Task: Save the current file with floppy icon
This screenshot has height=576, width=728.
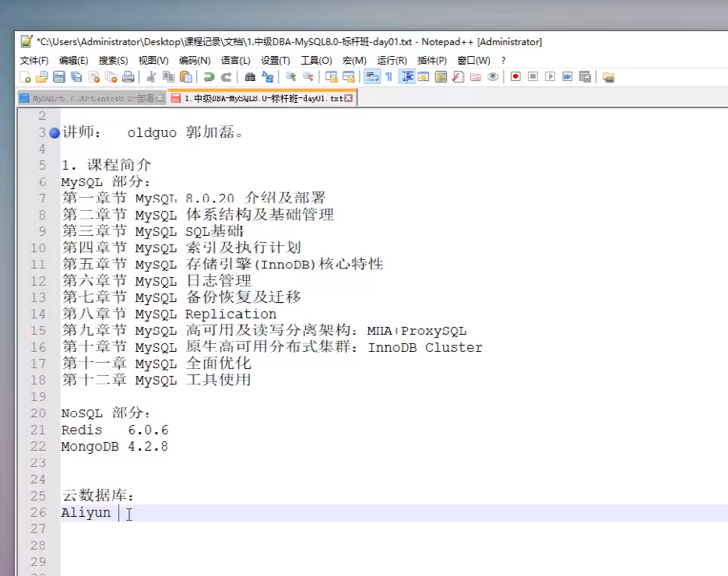Action: (x=59, y=77)
